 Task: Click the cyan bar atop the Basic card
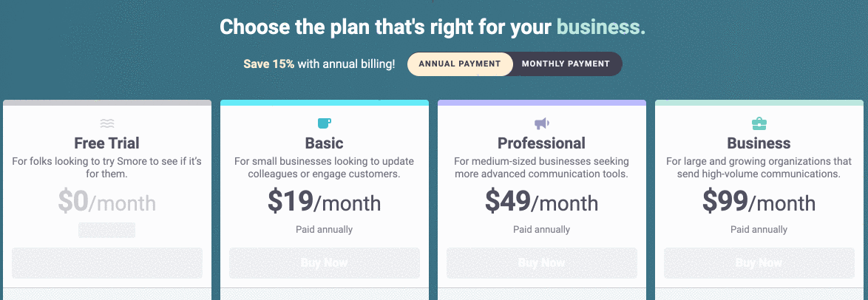[x=325, y=103]
